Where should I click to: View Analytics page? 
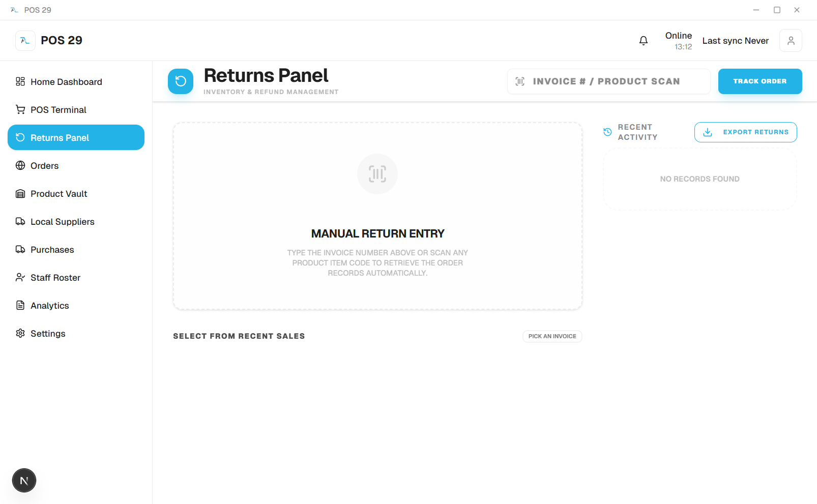coord(76,306)
